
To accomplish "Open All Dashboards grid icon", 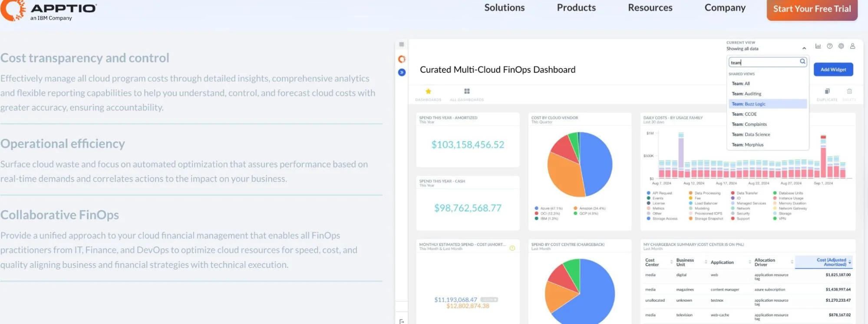I will pyautogui.click(x=467, y=91).
